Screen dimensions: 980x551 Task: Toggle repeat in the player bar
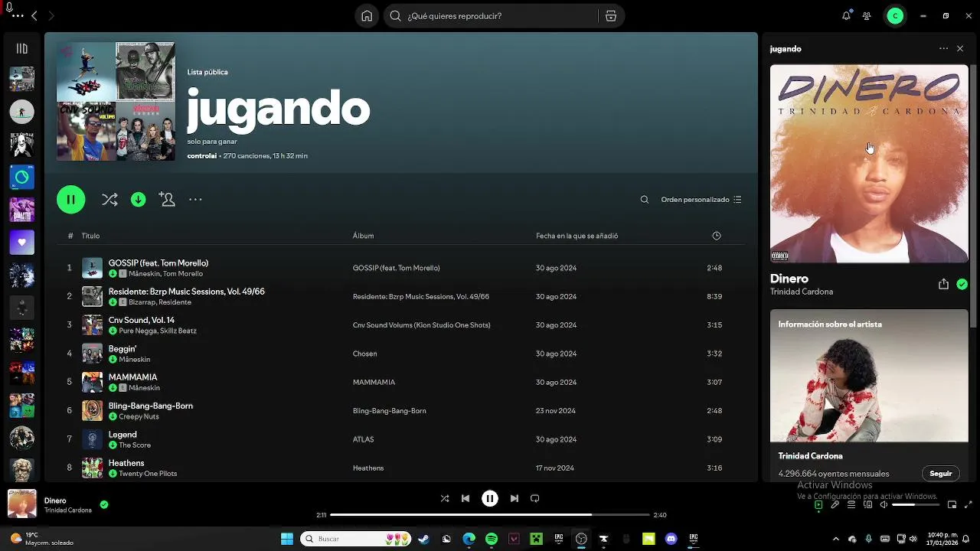pyautogui.click(x=535, y=498)
